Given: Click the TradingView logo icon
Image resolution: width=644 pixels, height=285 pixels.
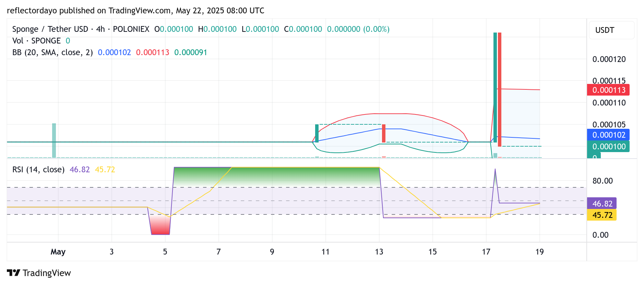Looking at the screenshot, I should pos(14,273).
